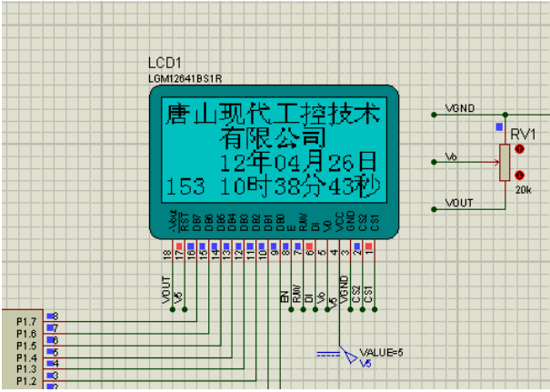Click the red logic indicator on RST pin 17
Image resolution: width=550 pixels, height=392 pixels.
[179, 246]
